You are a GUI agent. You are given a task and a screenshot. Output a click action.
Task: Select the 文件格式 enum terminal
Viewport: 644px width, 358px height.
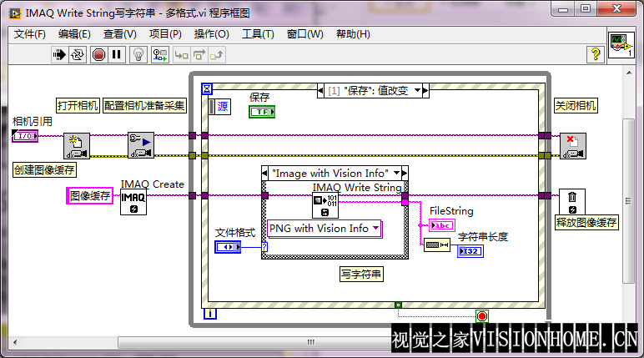tap(228, 247)
